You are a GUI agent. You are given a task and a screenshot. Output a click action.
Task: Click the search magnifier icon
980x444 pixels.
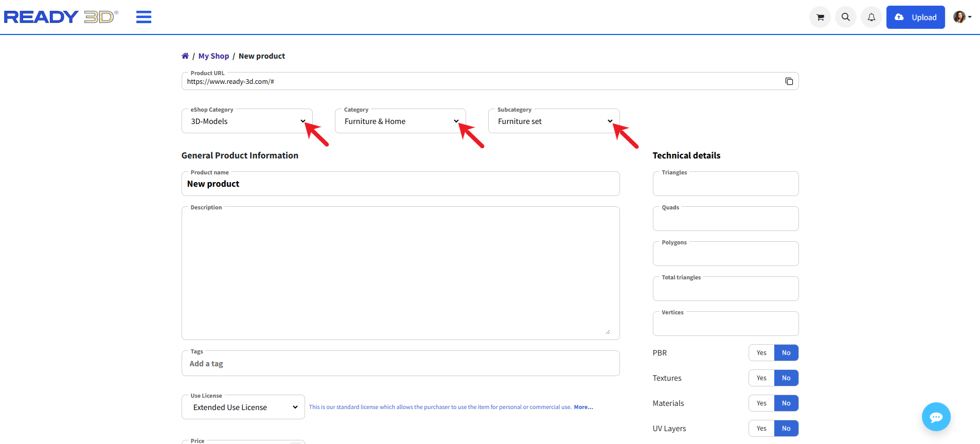pyautogui.click(x=846, y=17)
